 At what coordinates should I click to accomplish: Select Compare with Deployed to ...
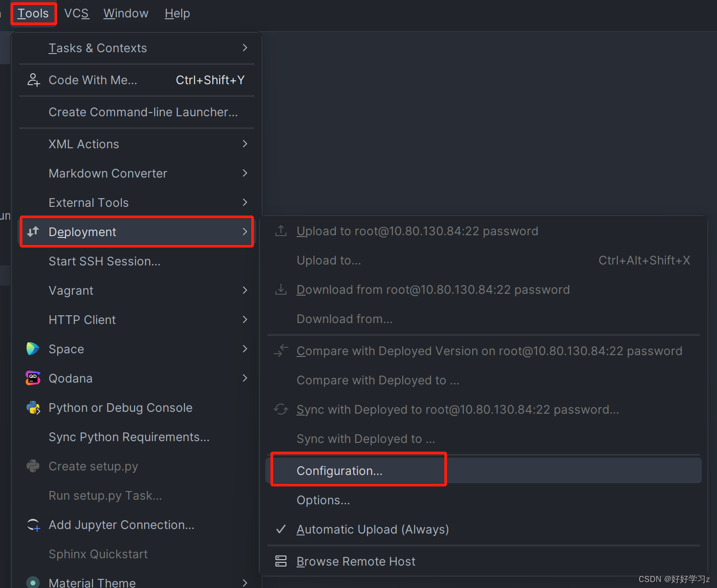click(484, 380)
